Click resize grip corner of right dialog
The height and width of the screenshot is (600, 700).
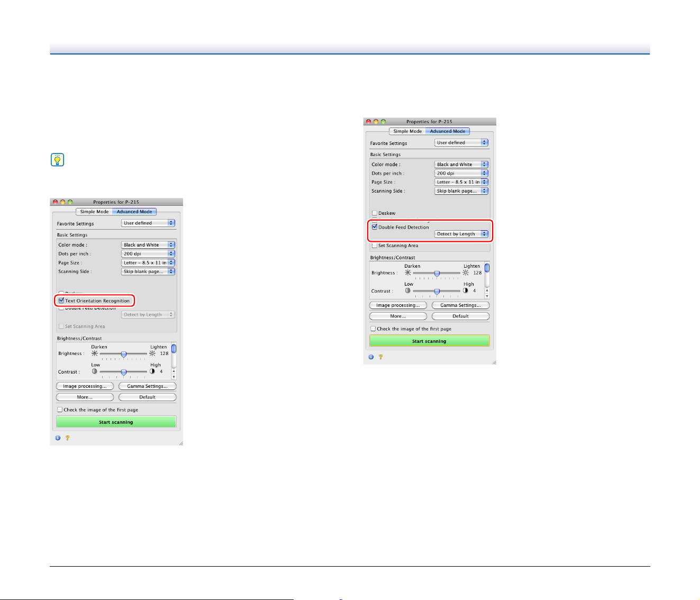click(x=494, y=362)
